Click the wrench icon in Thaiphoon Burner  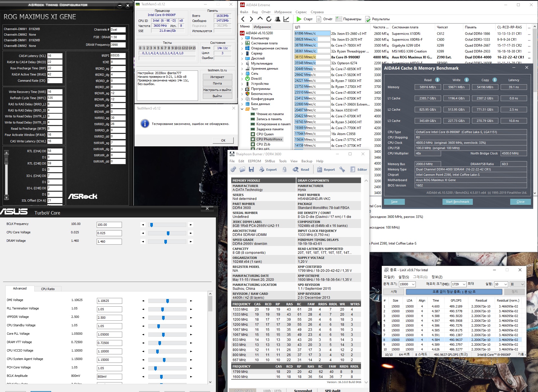point(342,169)
